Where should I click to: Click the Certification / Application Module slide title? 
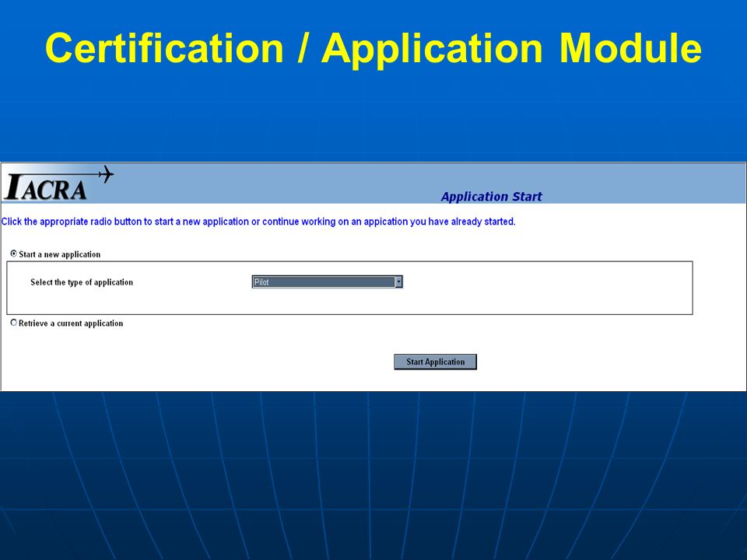(x=373, y=48)
